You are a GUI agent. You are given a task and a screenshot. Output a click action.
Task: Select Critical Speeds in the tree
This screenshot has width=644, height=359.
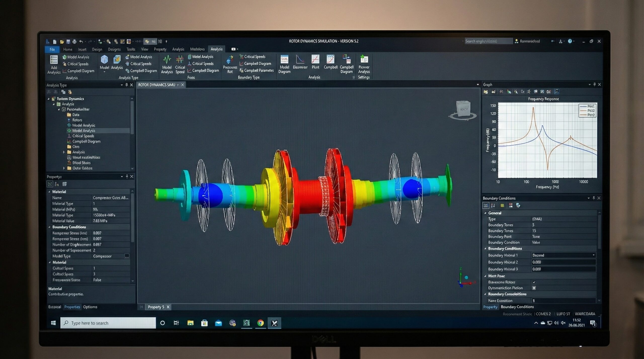[83, 136]
